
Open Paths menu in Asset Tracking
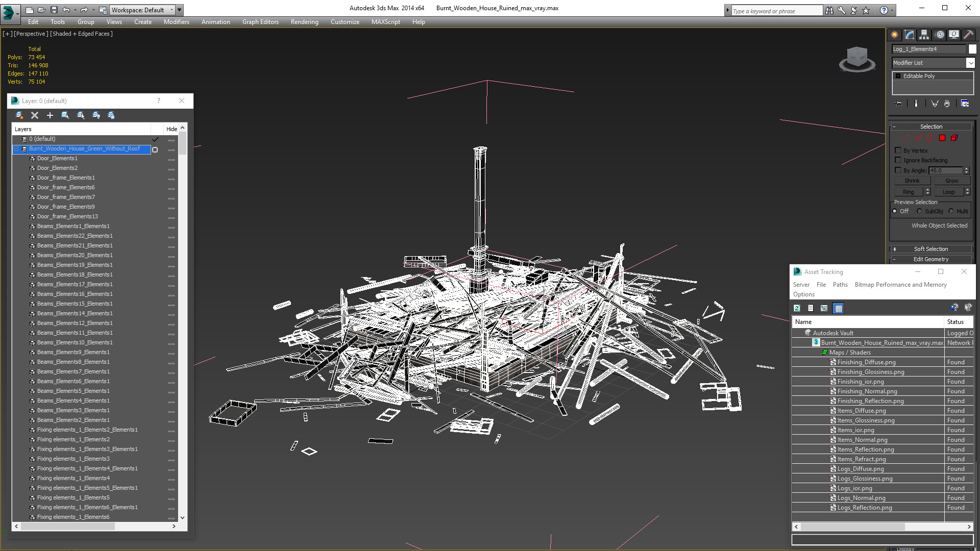[840, 285]
